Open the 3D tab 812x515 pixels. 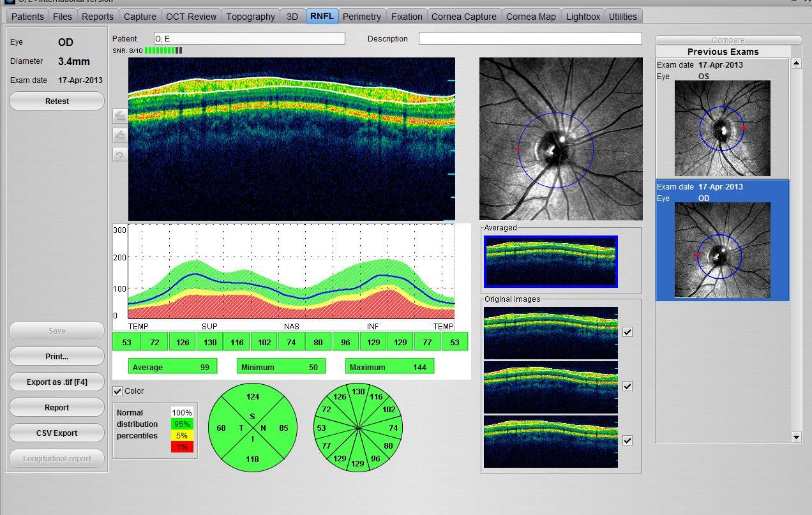click(x=292, y=17)
